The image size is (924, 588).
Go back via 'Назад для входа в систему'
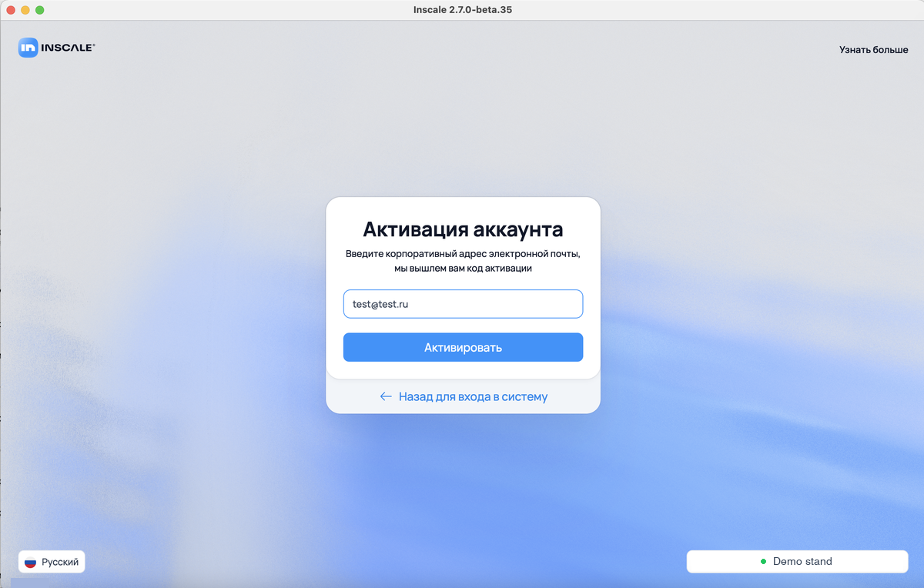coord(464,396)
